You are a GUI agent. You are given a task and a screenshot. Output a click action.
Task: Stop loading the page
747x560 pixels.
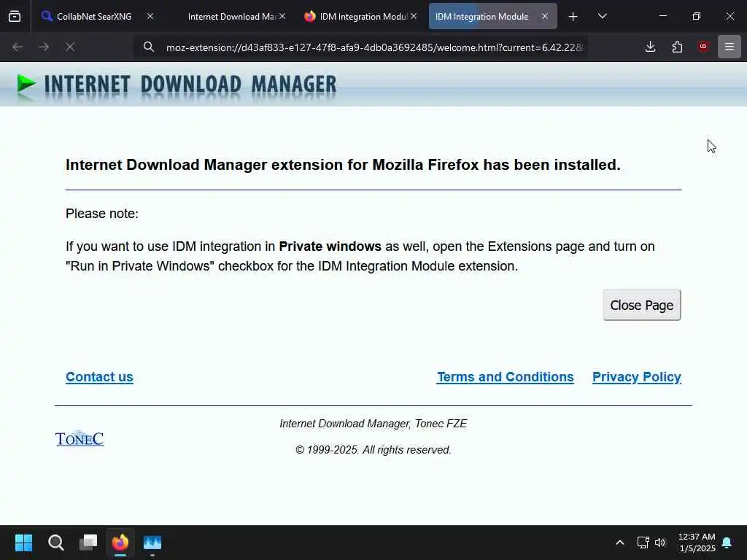(x=70, y=47)
